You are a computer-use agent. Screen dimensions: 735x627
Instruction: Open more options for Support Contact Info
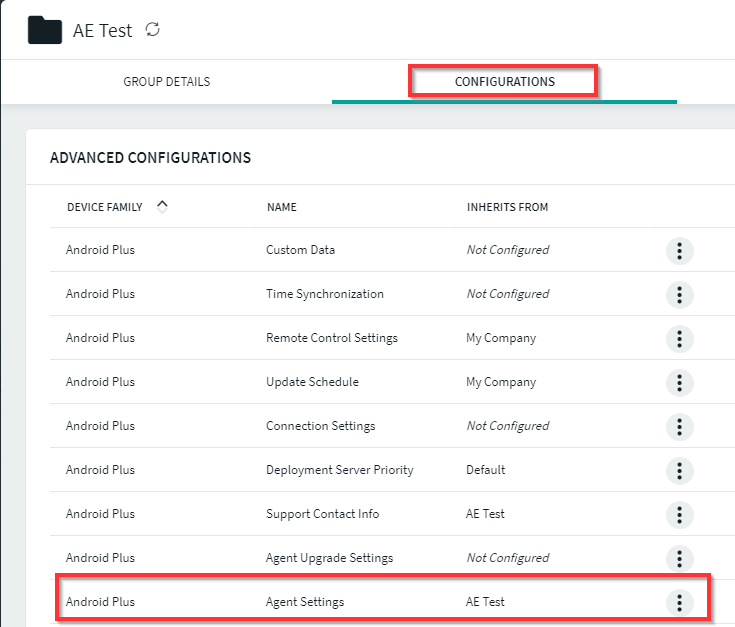[x=679, y=515]
